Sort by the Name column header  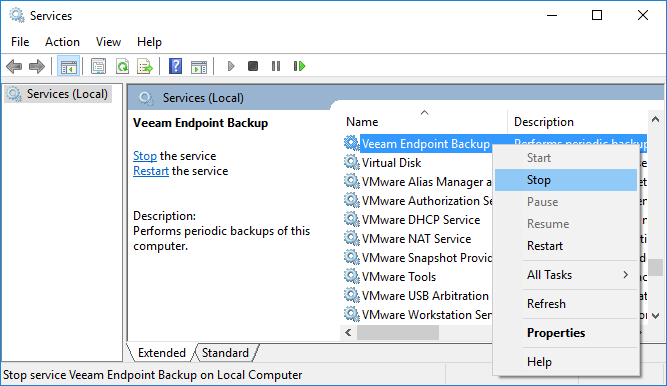[423, 122]
